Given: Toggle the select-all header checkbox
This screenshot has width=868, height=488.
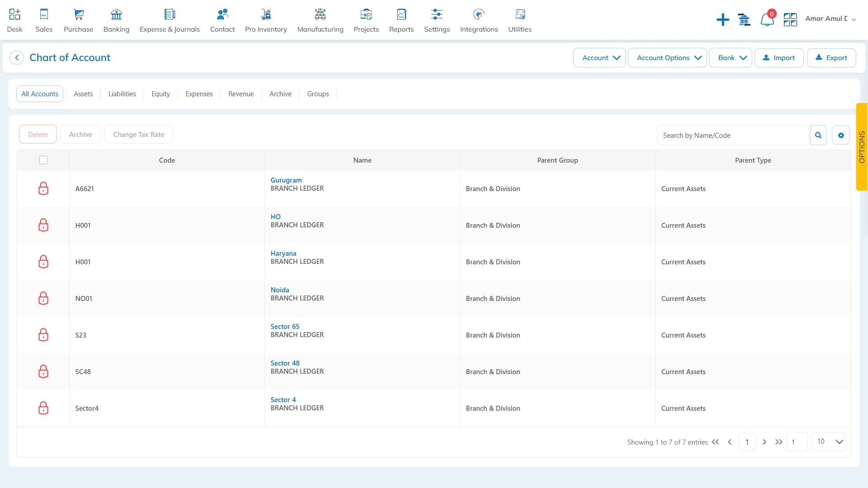Looking at the screenshot, I should point(43,160).
